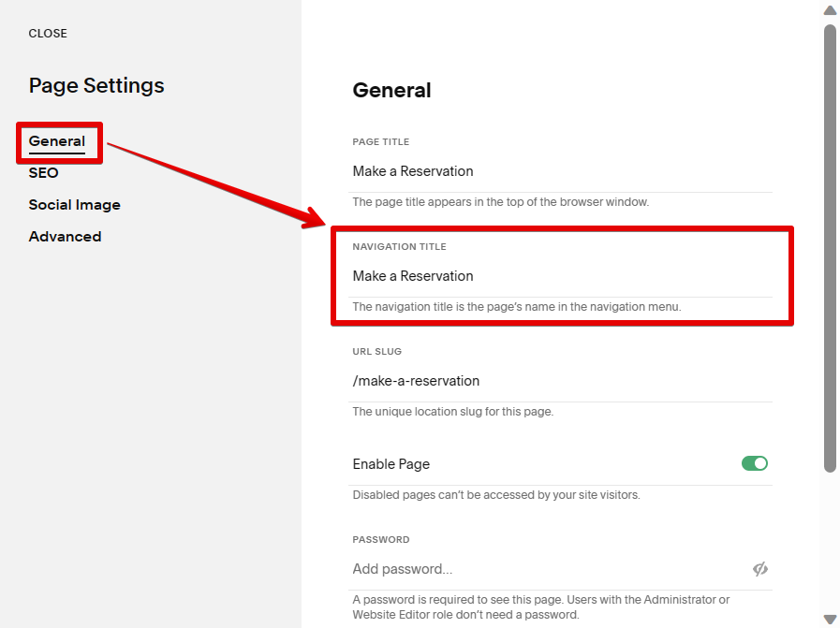
Task: Click the PASSWORD field label
Action: point(381,540)
